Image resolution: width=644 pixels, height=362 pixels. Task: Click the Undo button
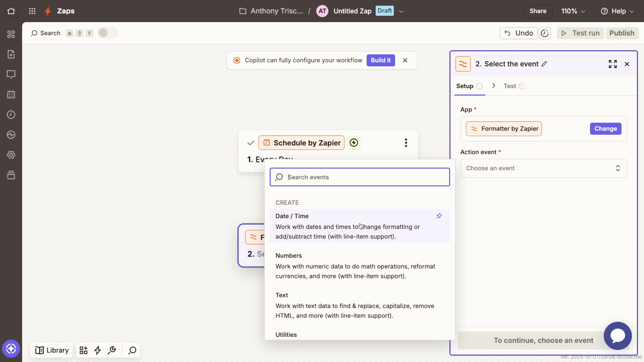[519, 33]
